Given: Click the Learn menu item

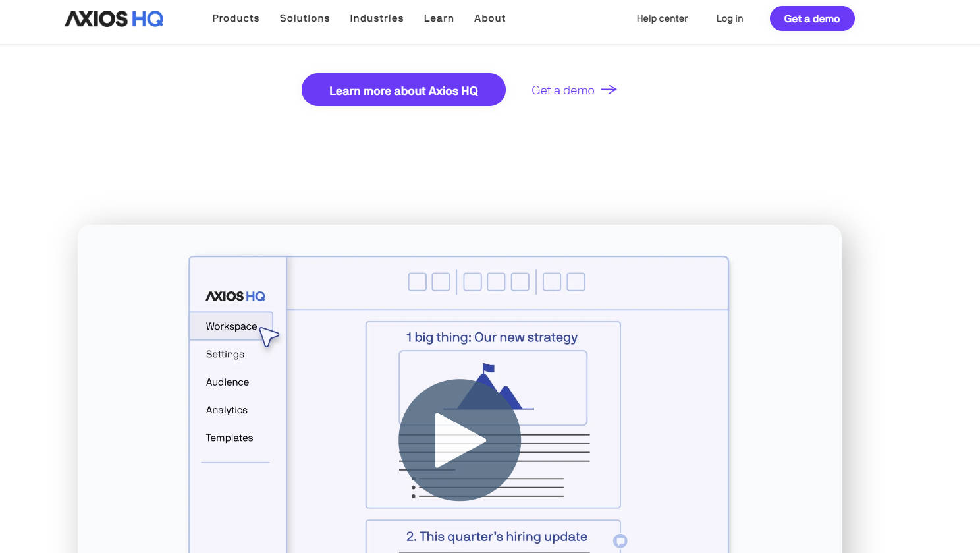Looking at the screenshot, I should pos(439,18).
